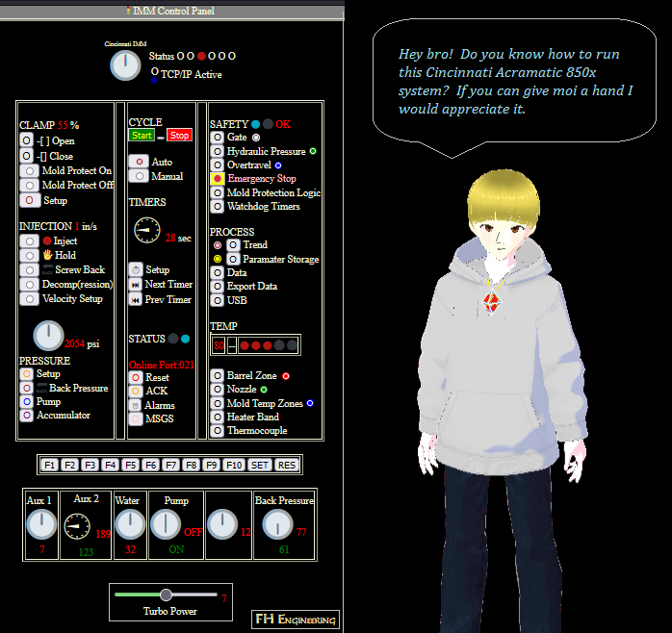Image resolution: width=672 pixels, height=633 pixels.
Task: Click the green Start cycle button
Action: tap(142, 136)
